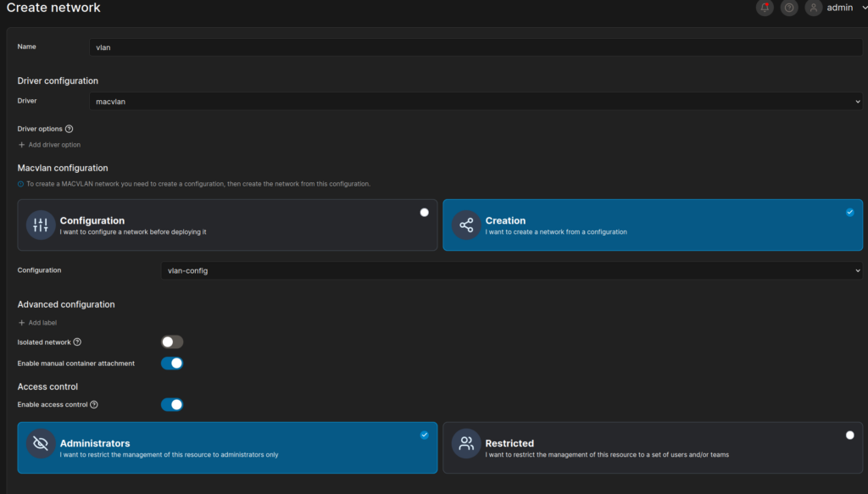Click the admin user avatar icon

pos(814,8)
